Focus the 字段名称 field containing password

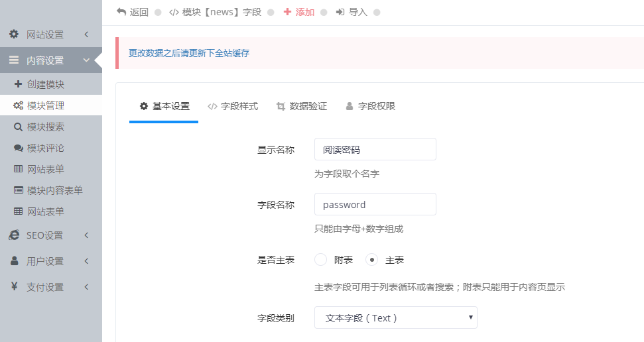[x=375, y=204]
